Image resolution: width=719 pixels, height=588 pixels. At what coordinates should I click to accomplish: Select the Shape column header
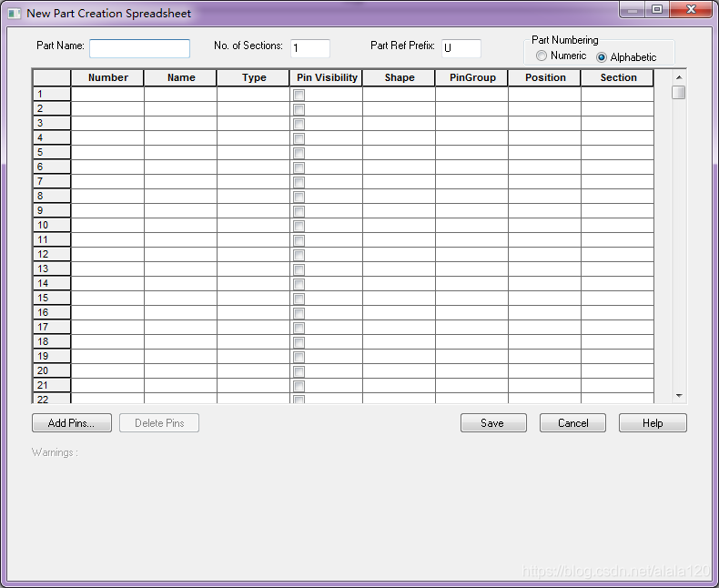400,78
